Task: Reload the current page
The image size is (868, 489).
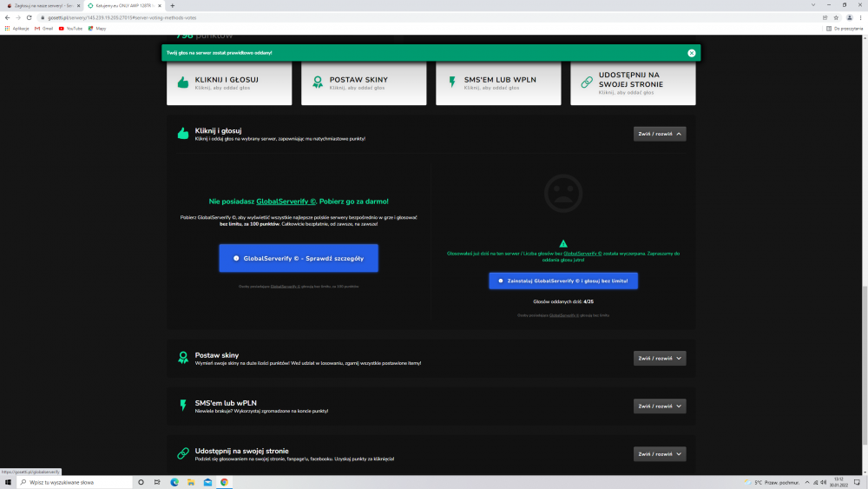Action: pos(30,17)
